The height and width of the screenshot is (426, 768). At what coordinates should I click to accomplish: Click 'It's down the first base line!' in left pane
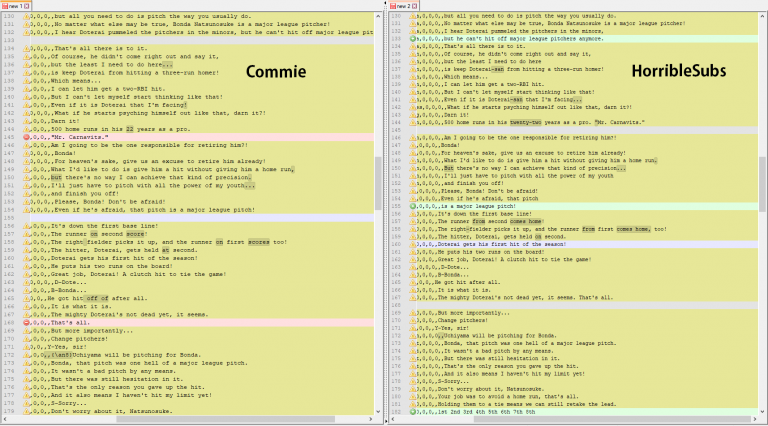click(104, 226)
